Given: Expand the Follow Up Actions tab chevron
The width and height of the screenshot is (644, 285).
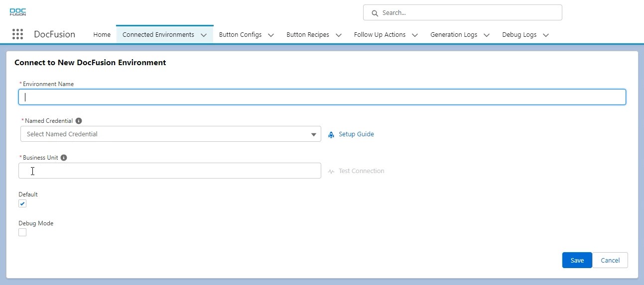Looking at the screenshot, I should pyautogui.click(x=415, y=35).
